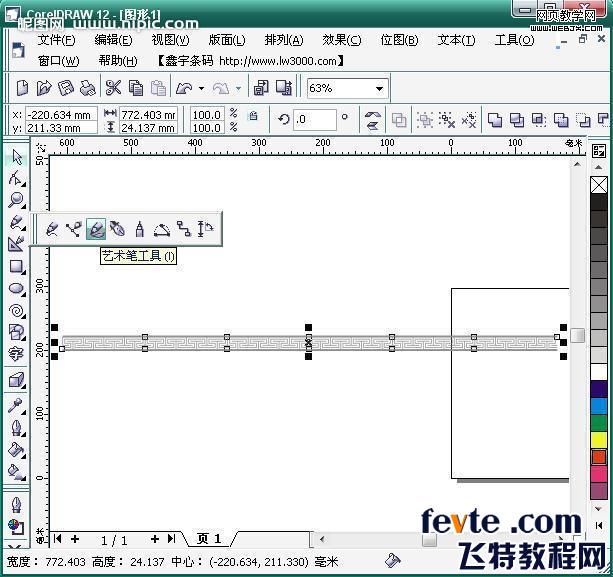Choose the Bezier tool in flyout
613x577 pixels.
[74, 229]
